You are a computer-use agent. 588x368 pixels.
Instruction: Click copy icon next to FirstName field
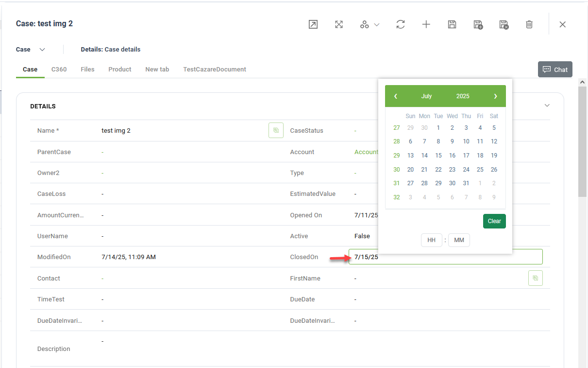click(x=536, y=278)
